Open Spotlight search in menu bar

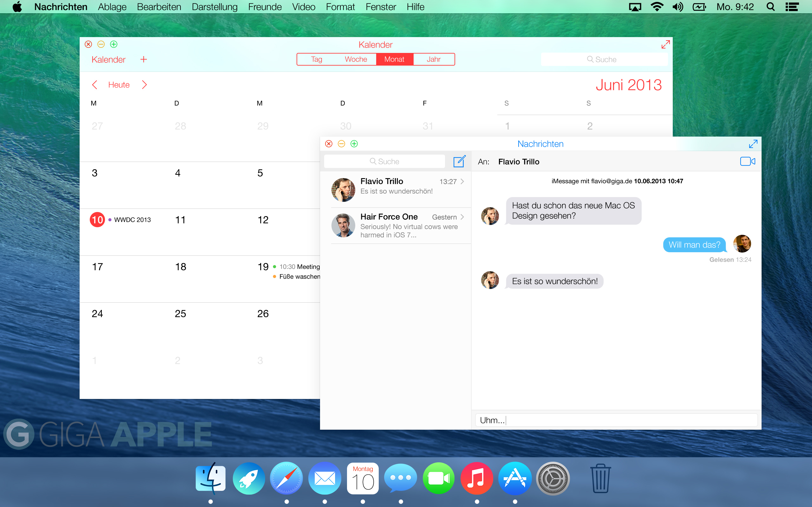click(771, 7)
